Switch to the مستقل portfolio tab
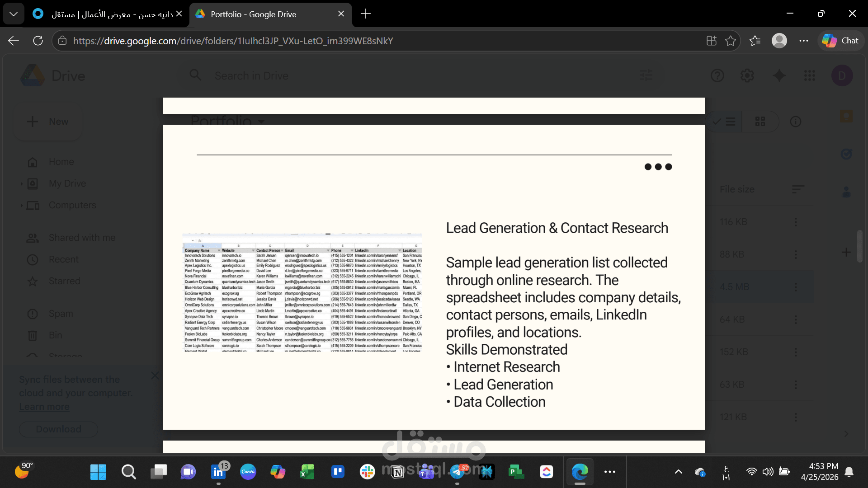 click(107, 14)
